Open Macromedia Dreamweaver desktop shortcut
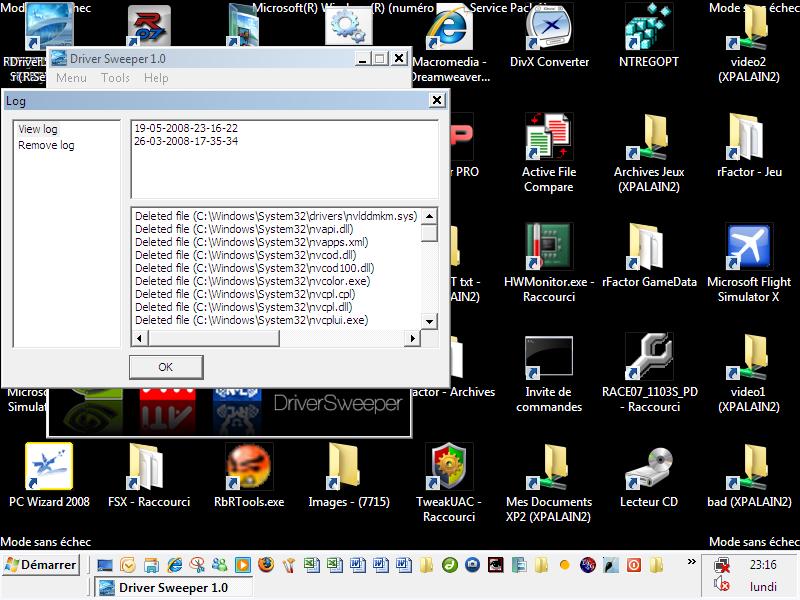This screenshot has width=800, height=600. 449,43
